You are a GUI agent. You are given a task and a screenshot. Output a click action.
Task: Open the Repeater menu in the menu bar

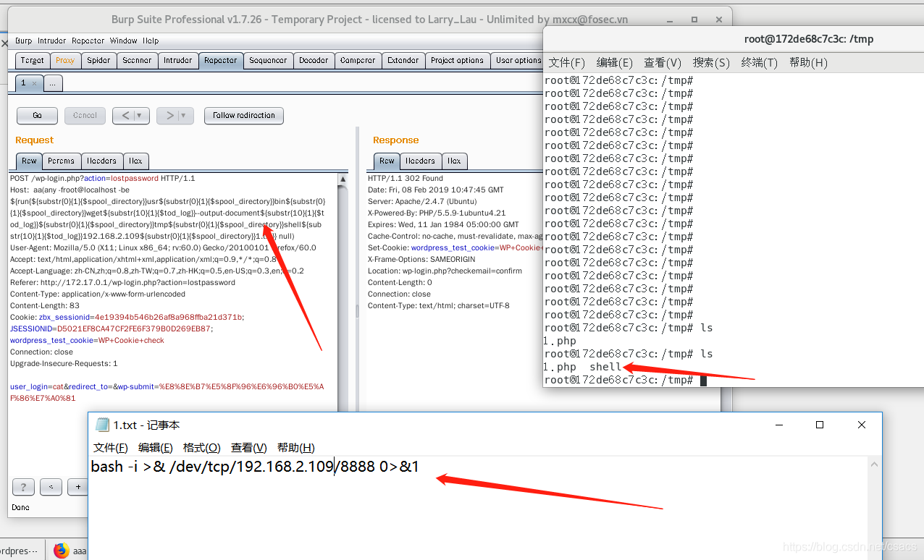[x=88, y=41]
